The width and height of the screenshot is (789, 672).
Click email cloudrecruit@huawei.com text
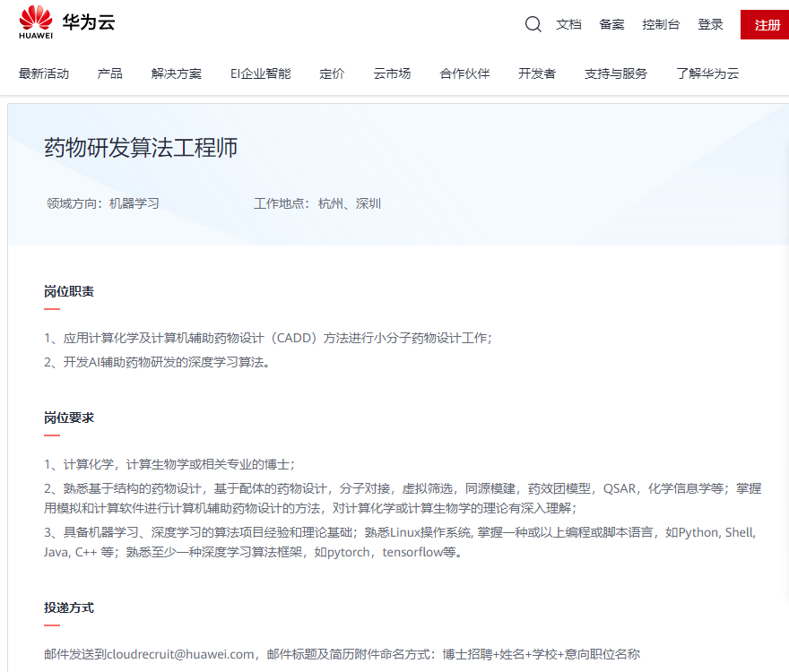(x=180, y=654)
